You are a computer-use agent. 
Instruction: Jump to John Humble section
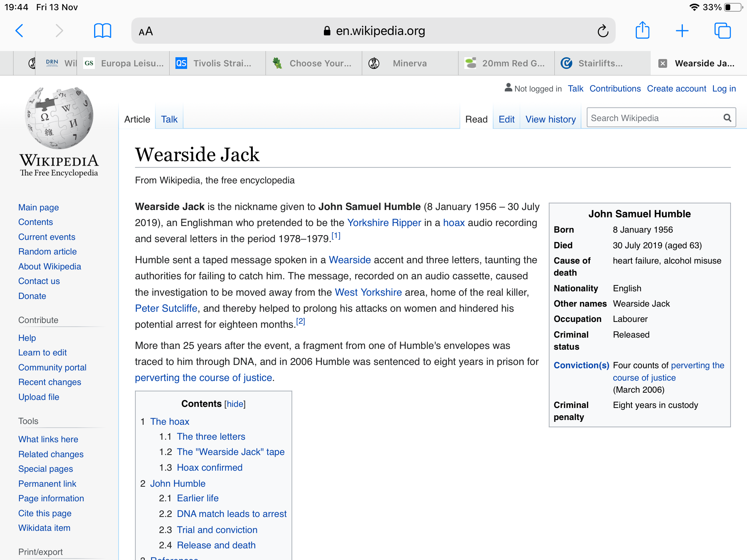coord(178,483)
